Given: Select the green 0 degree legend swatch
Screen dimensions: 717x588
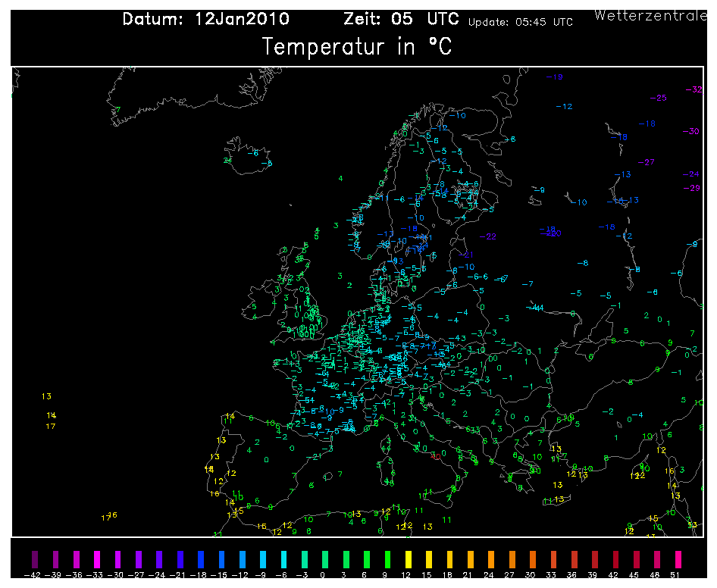Looking at the screenshot, I should (x=324, y=560).
